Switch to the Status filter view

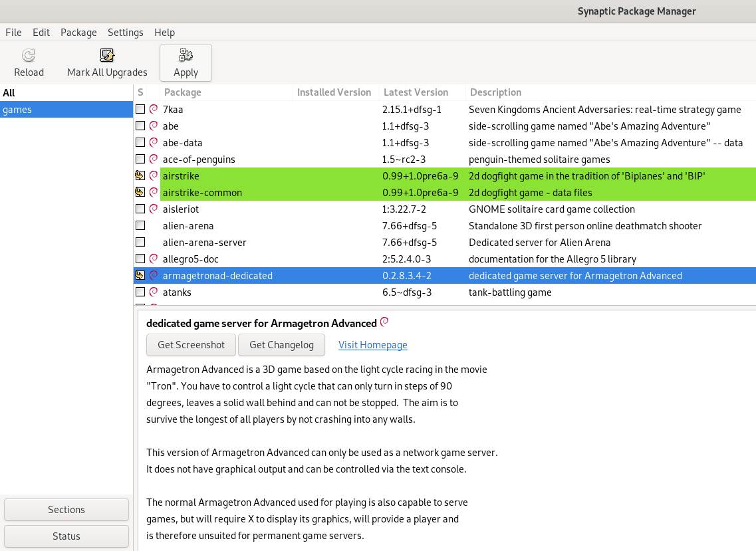[66, 536]
